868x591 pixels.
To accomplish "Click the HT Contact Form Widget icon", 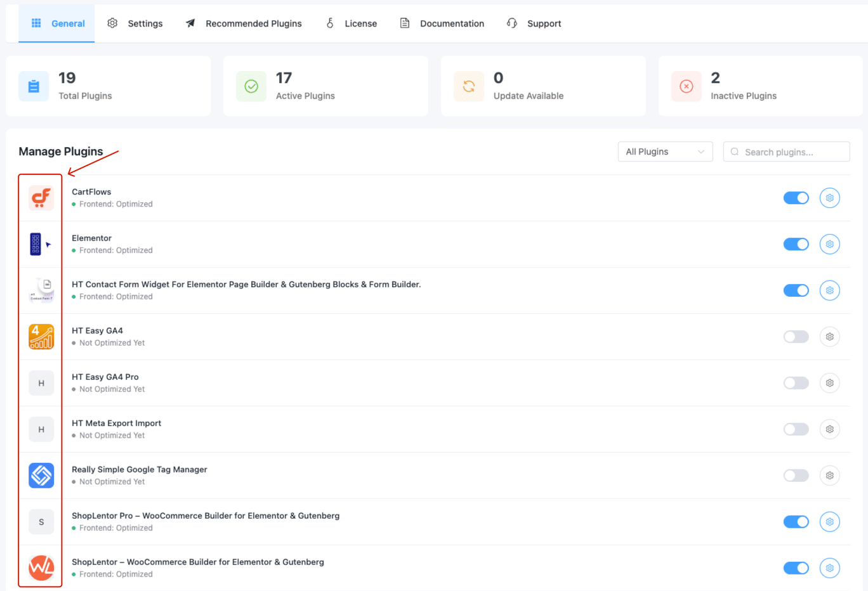I will pos(41,290).
